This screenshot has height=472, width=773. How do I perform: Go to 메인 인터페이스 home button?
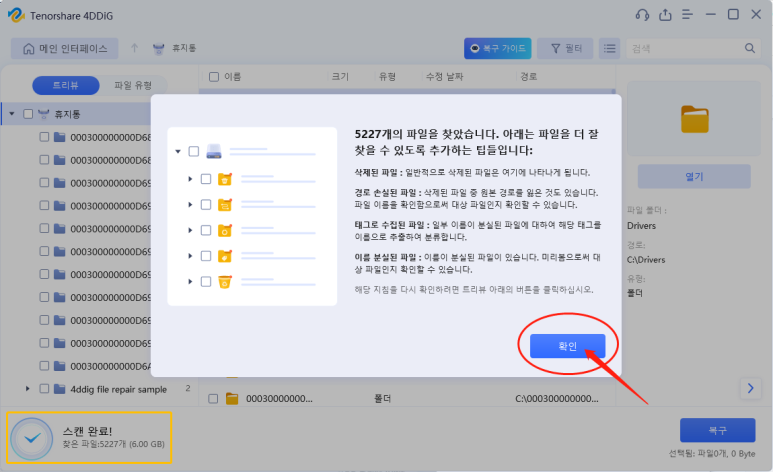pos(65,48)
